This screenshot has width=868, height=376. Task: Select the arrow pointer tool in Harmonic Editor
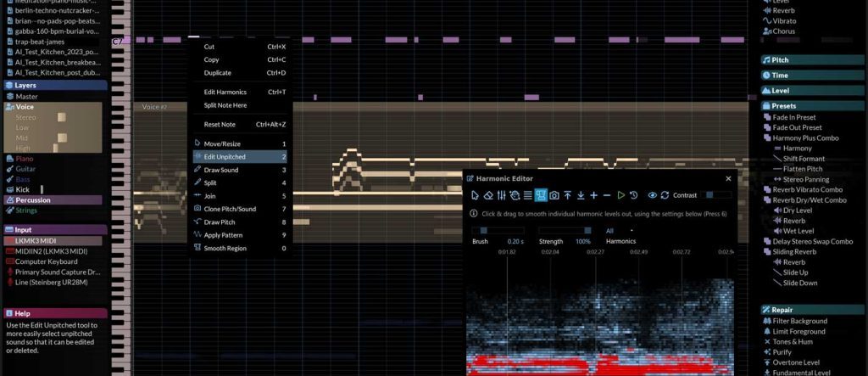pos(475,195)
